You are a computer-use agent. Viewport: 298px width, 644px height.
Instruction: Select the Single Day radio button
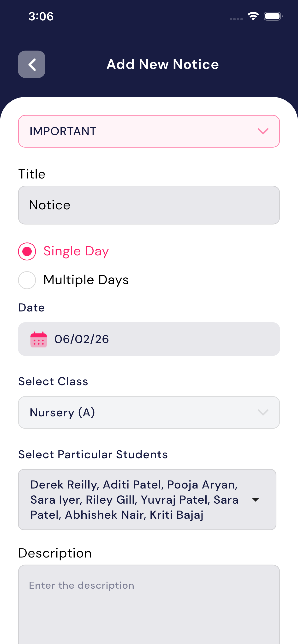tap(27, 251)
